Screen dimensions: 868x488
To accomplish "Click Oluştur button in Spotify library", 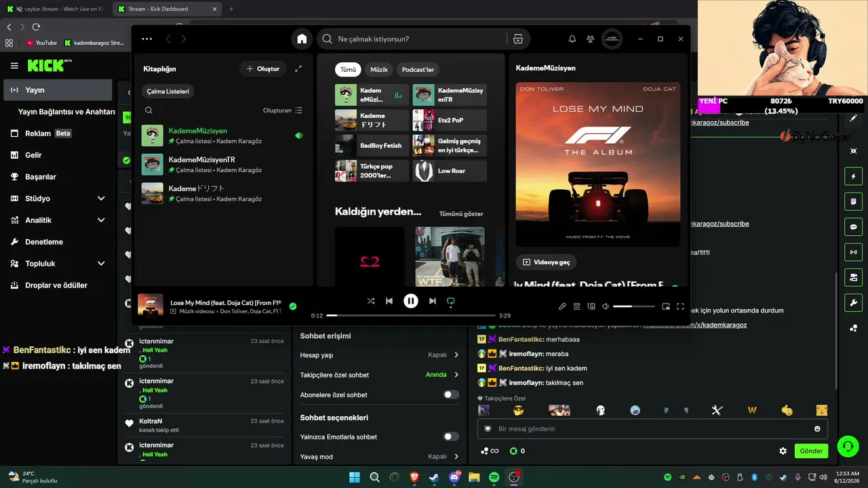I will click(263, 68).
